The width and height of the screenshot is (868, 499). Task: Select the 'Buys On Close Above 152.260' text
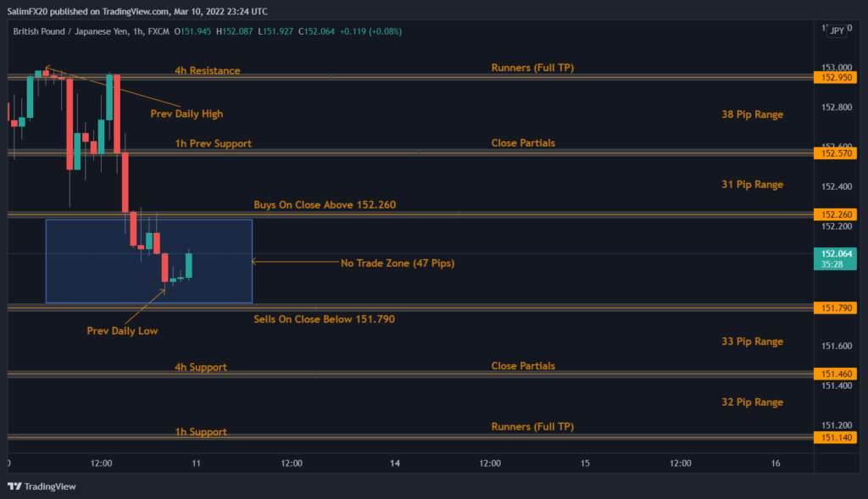[325, 205]
